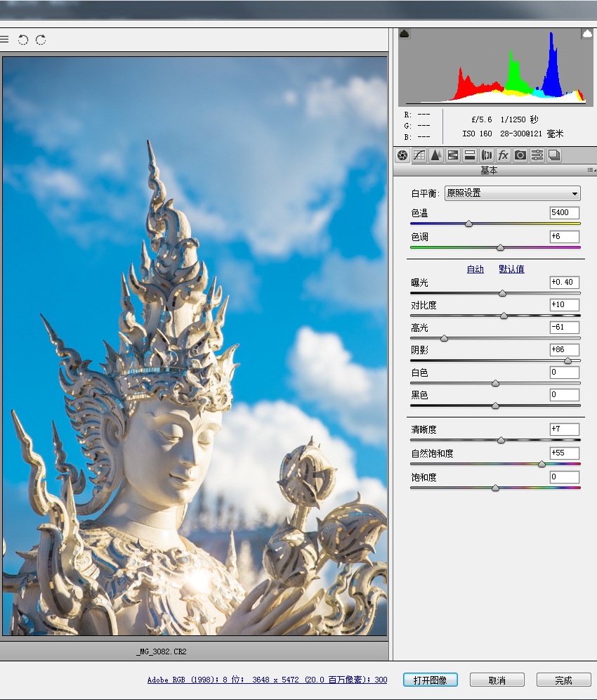This screenshot has height=700, width=597.
Task: Click the 饱和度 saturation value field
Action: click(x=565, y=477)
